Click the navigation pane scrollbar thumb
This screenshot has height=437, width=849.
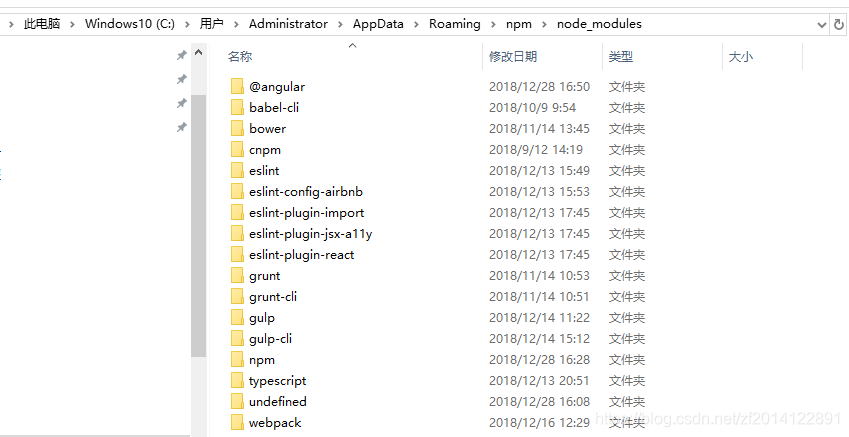[198, 226]
